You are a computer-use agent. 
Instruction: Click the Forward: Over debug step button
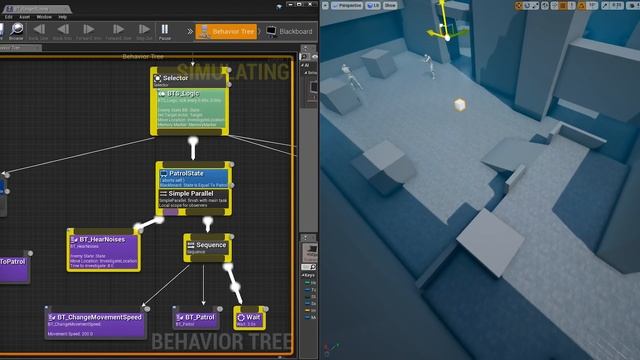(x=118, y=31)
